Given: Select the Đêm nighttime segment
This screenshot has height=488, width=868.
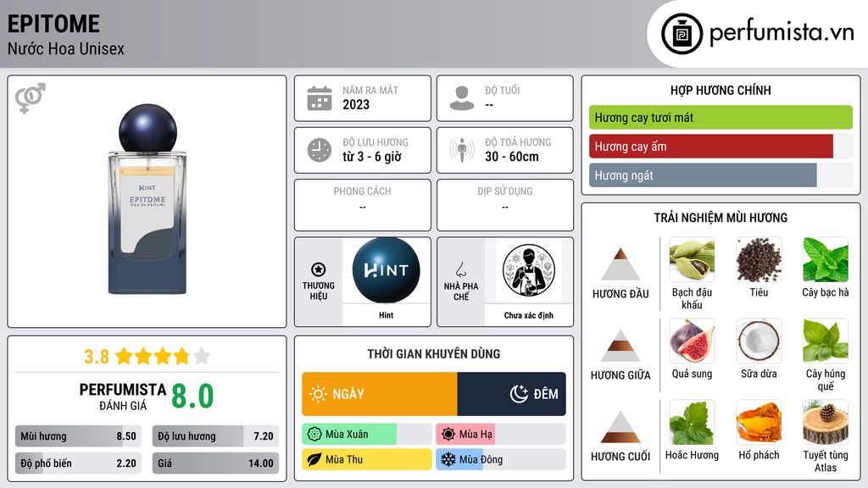Looking at the screenshot, I should click(x=511, y=394).
